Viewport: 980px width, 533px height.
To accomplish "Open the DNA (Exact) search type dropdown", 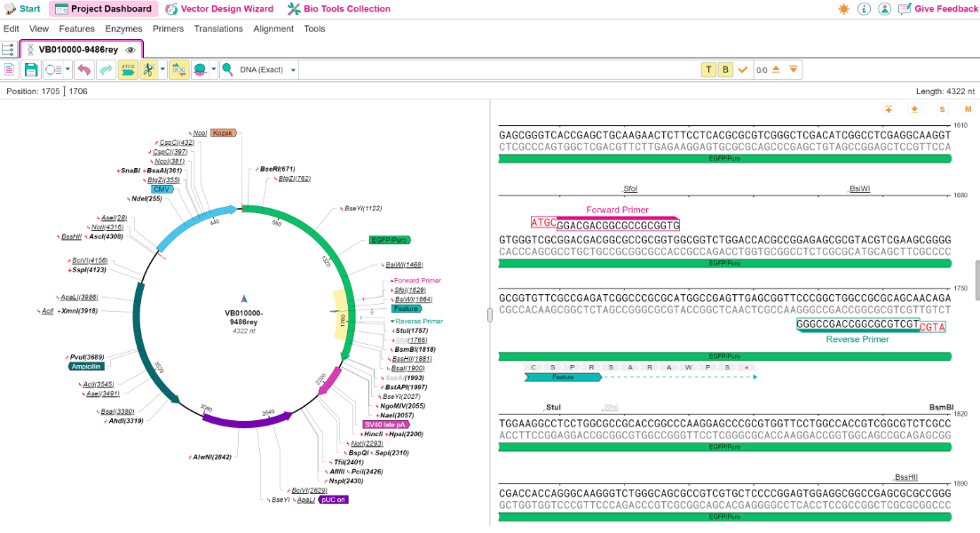I will [293, 70].
